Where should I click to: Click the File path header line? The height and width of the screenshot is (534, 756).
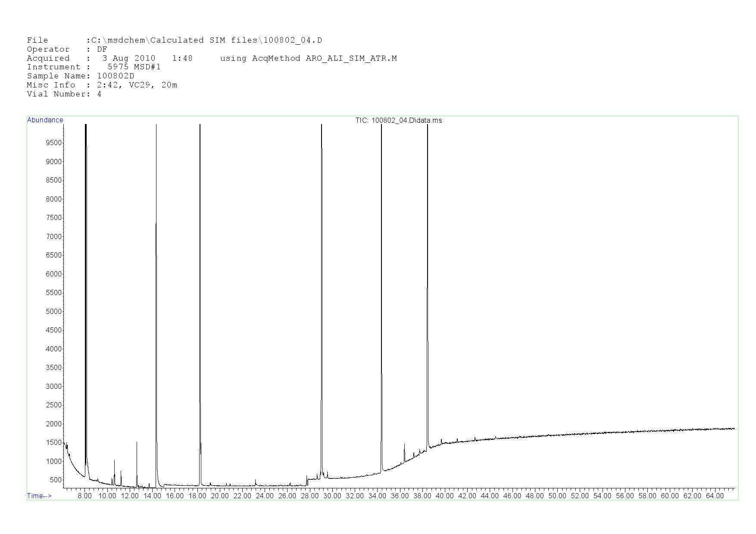174,40
